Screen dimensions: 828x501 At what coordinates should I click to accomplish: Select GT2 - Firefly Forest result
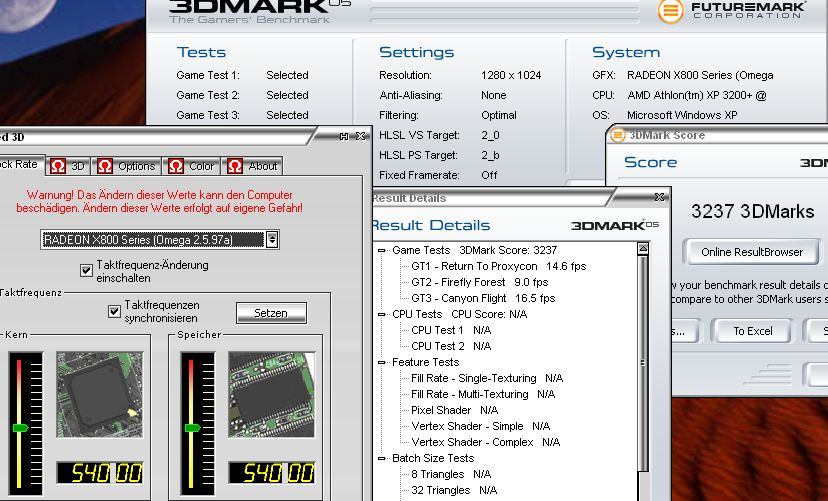click(479, 282)
